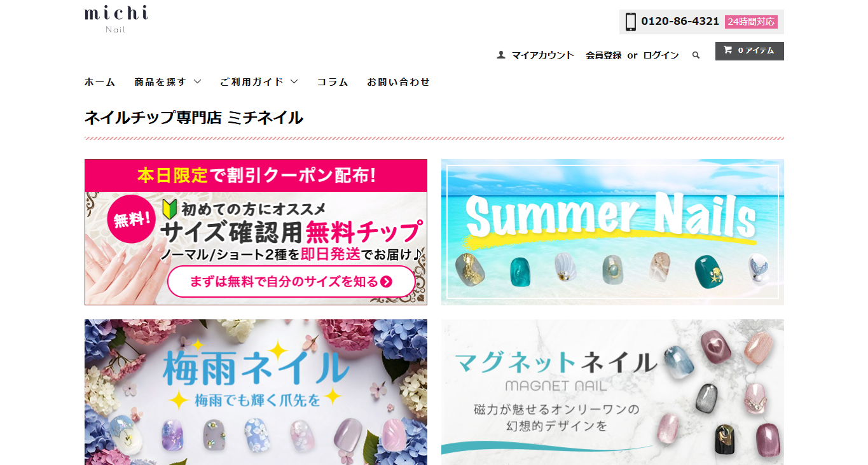Screen dimensions: 868x465
Task: Open search with the magnifier icon
Action: (696, 55)
